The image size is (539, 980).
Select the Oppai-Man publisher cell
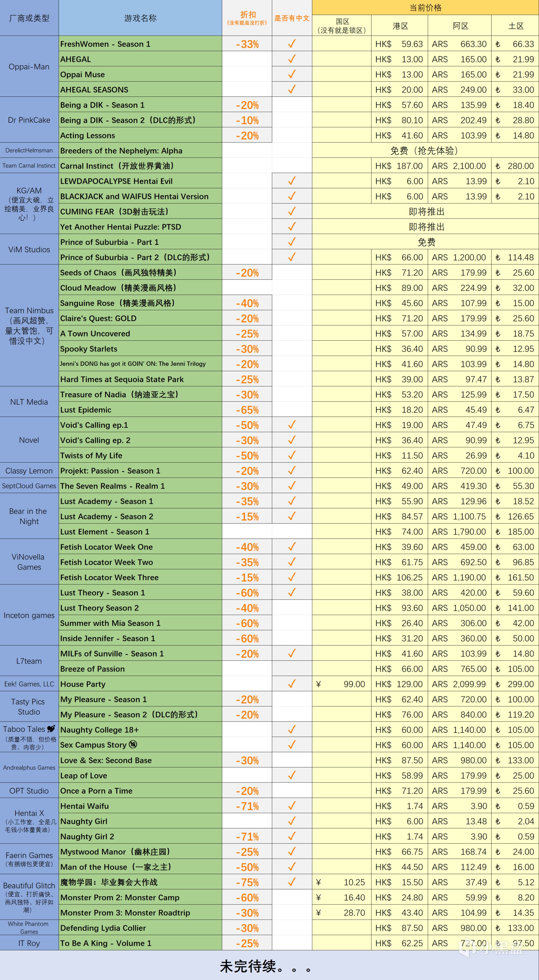click(x=29, y=67)
